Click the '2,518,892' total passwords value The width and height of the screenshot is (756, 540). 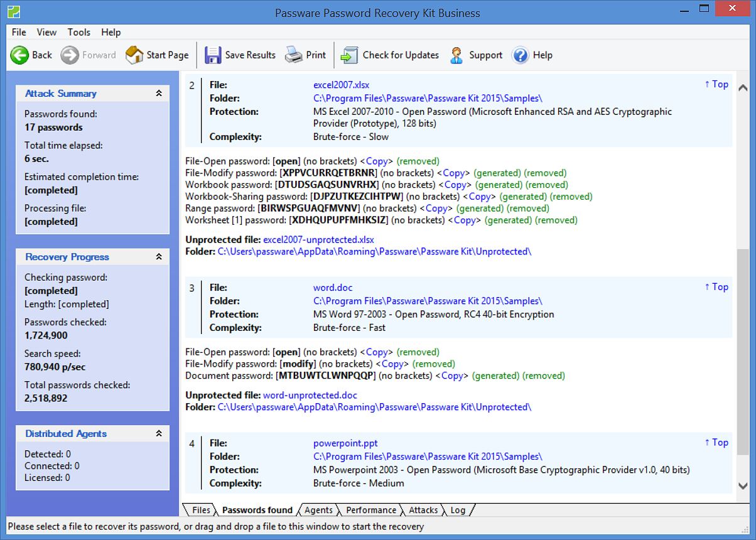point(46,398)
